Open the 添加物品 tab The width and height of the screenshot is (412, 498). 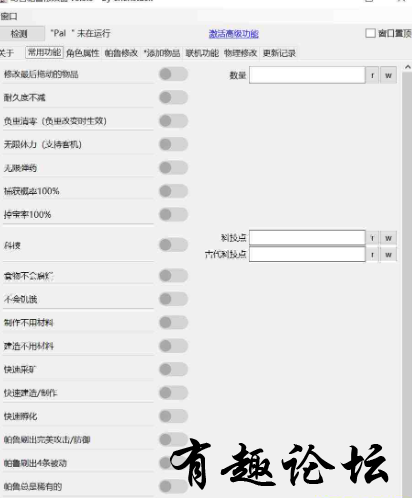tap(162, 53)
